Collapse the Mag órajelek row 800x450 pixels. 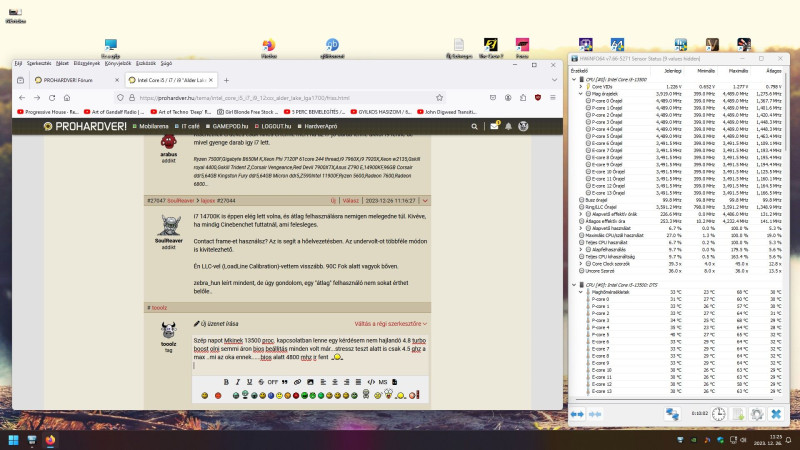click(581, 94)
